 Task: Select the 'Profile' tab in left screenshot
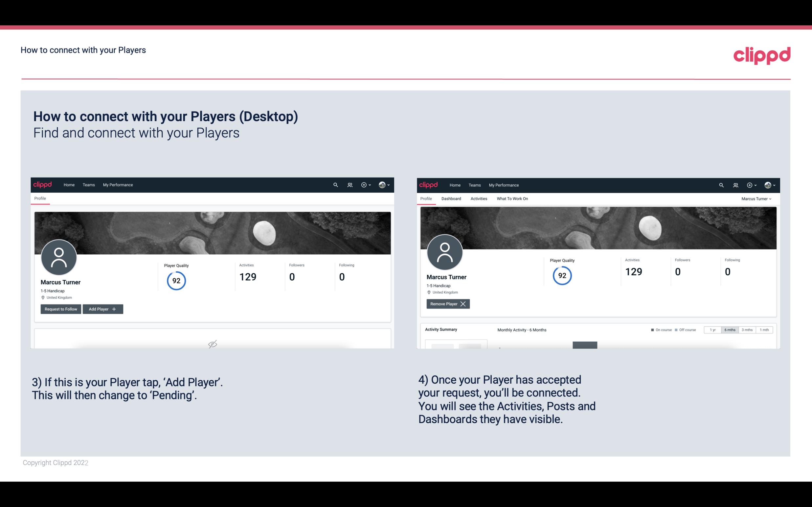click(39, 199)
